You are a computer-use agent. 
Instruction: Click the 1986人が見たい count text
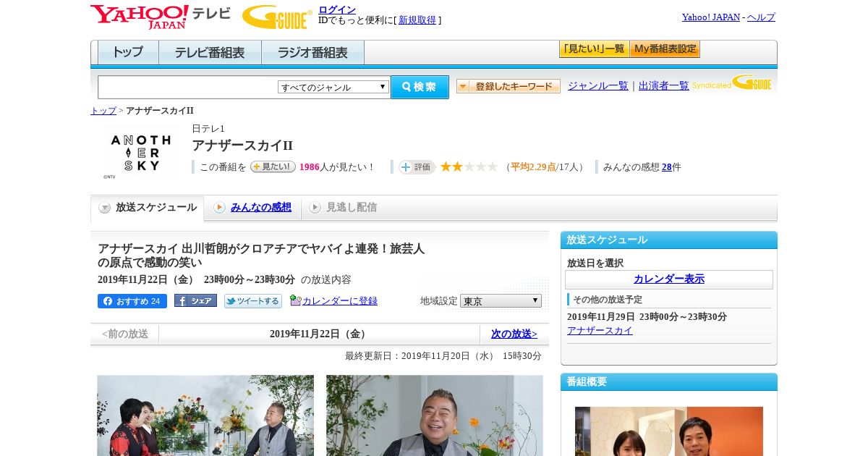tap(337, 167)
